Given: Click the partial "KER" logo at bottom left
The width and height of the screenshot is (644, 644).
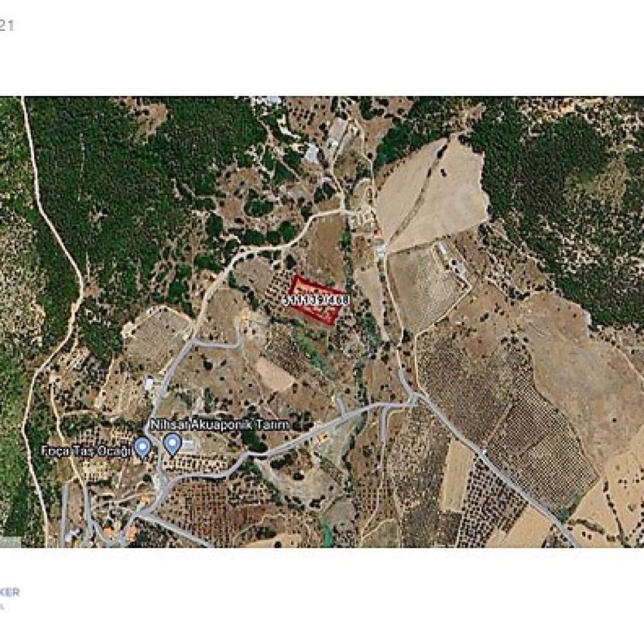Looking at the screenshot, I should 9,592.
